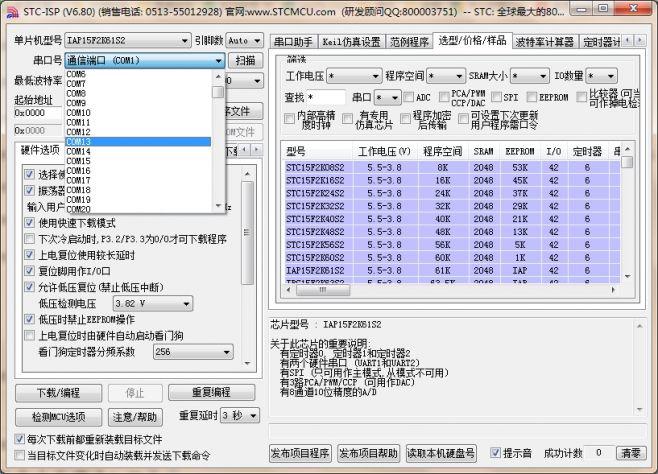The width and height of the screenshot is (658, 474).
Task: Open the 范例程序 tab
Action: pyautogui.click(x=409, y=42)
